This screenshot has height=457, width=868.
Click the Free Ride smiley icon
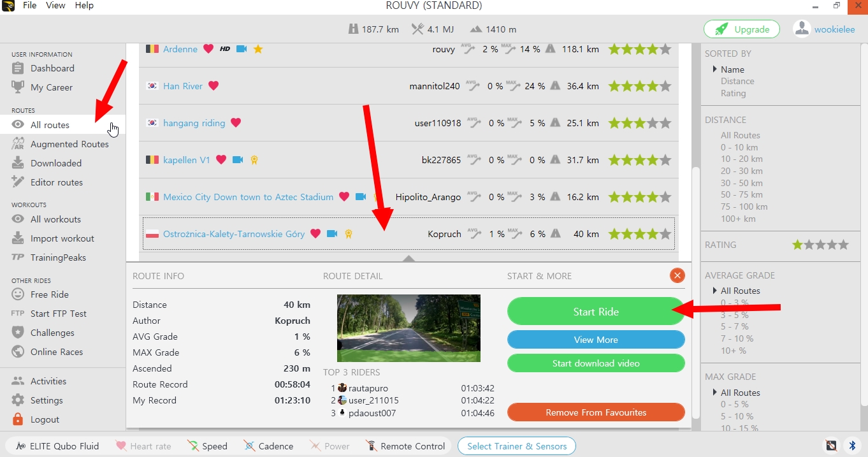[x=18, y=294]
